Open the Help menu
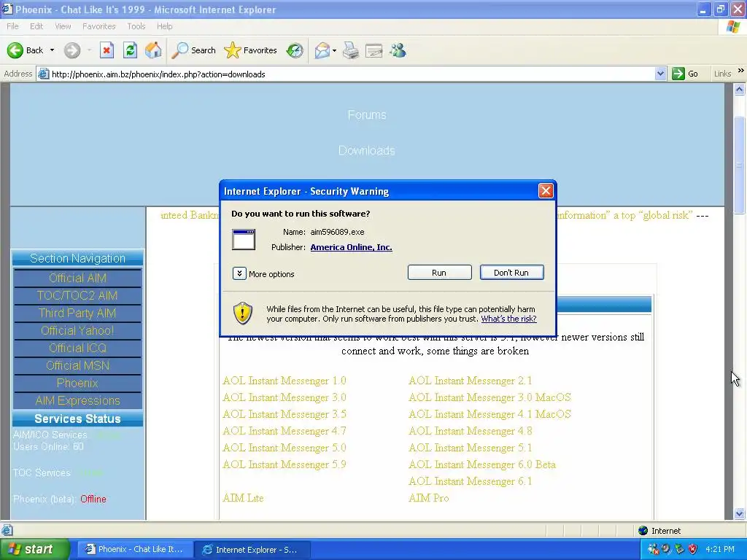 pyautogui.click(x=164, y=26)
